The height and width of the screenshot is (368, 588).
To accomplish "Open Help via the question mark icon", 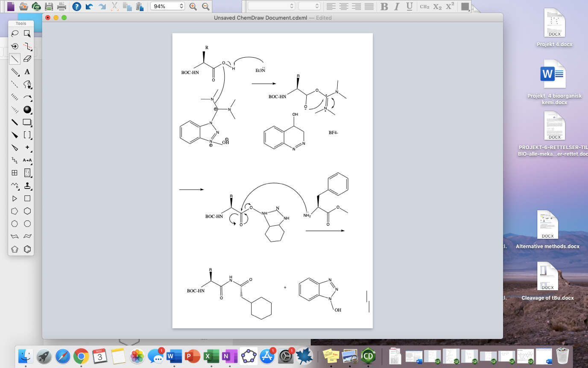I will coord(76,6).
